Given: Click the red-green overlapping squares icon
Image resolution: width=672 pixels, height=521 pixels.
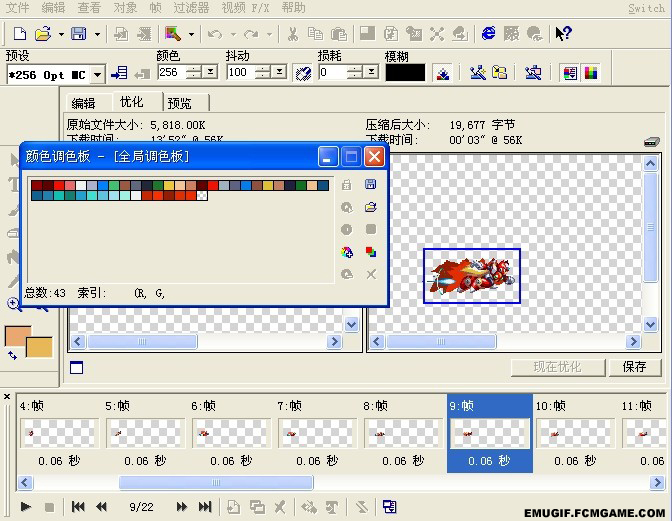Looking at the screenshot, I should pos(371,252).
